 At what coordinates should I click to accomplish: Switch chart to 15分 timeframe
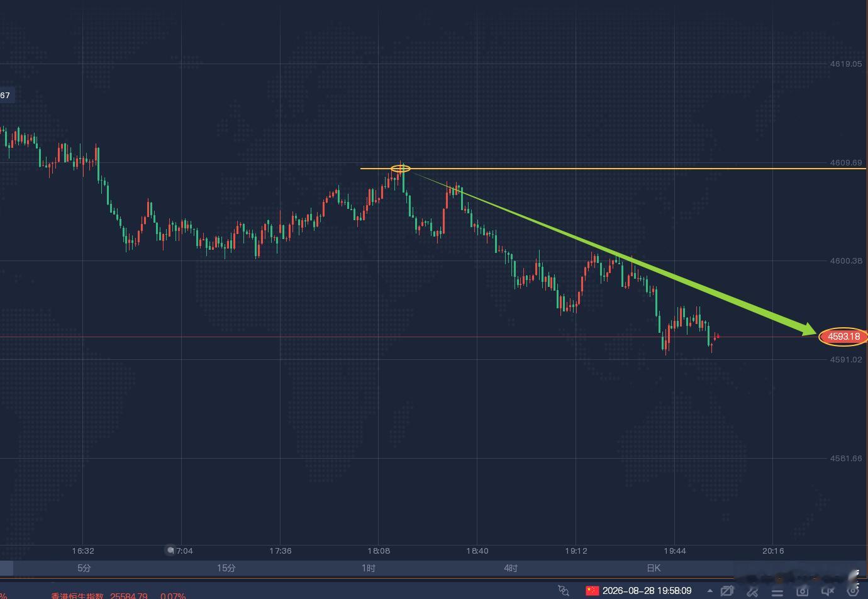(x=226, y=568)
